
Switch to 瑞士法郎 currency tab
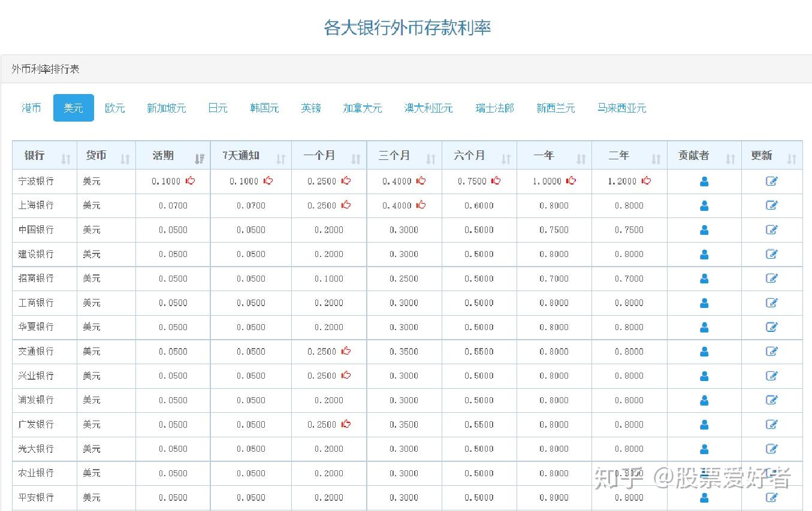[x=495, y=108]
